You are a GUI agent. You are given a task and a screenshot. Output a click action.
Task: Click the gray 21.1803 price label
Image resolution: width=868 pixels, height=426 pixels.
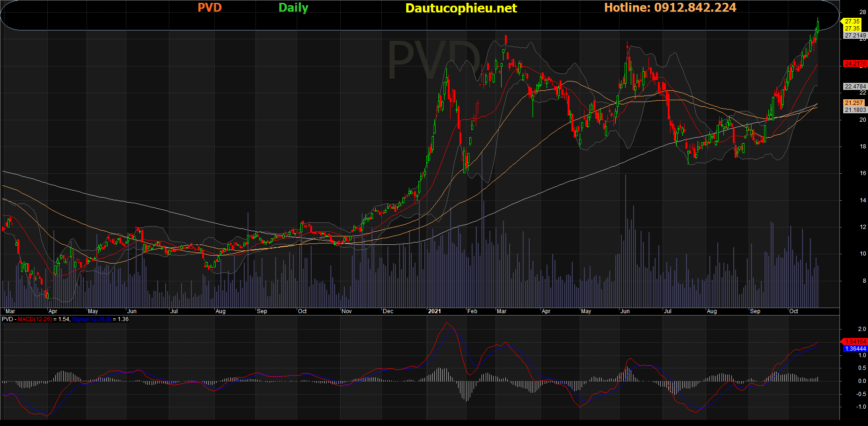(855, 110)
